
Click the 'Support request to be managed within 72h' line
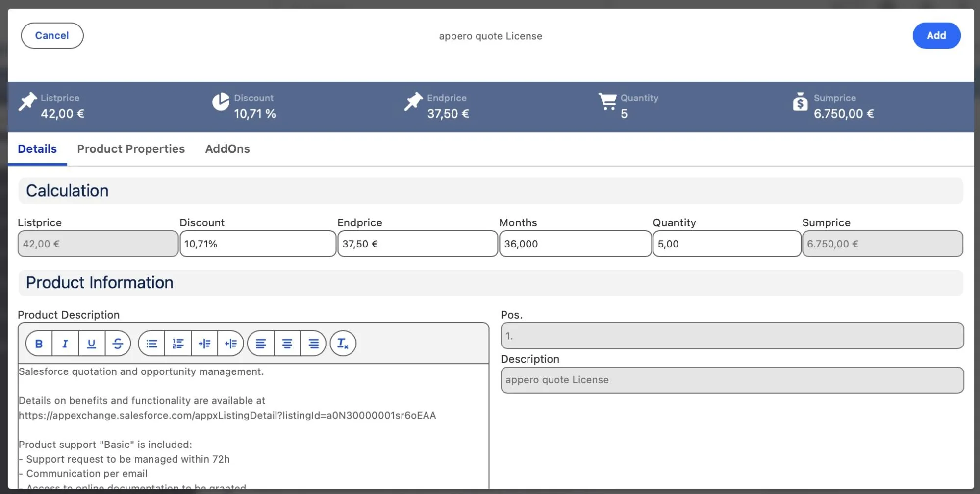(x=124, y=460)
